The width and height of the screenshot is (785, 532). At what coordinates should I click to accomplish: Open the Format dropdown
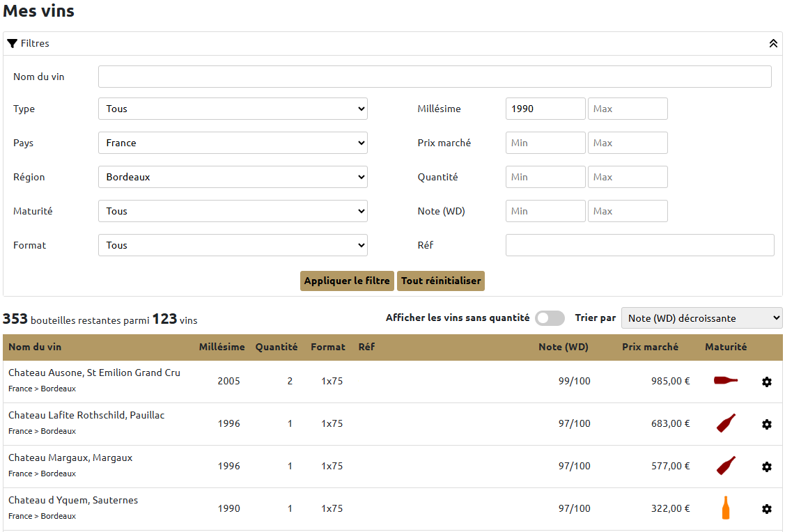pyautogui.click(x=233, y=244)
